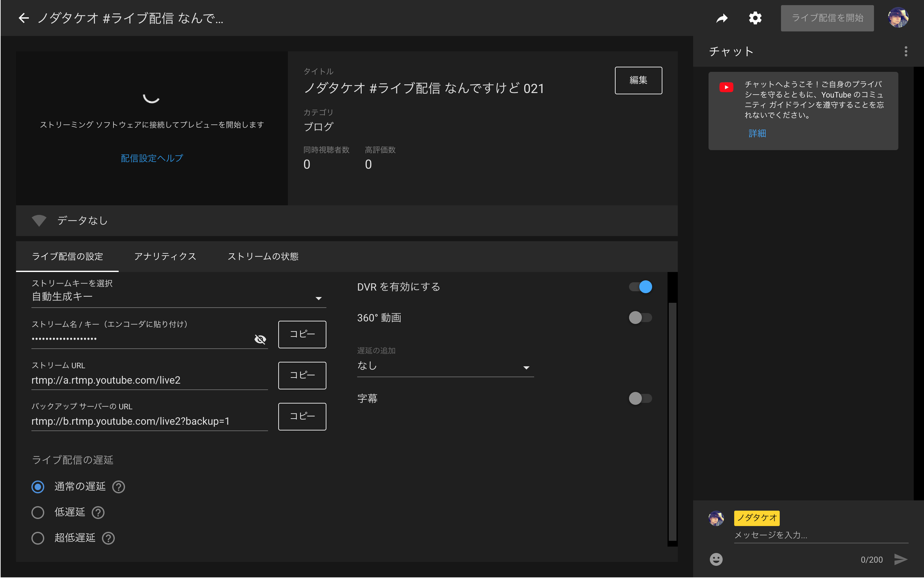The image size is (924, 578).
Task: Copy the stream key with コピー button
Action: [x=302, y=334]
